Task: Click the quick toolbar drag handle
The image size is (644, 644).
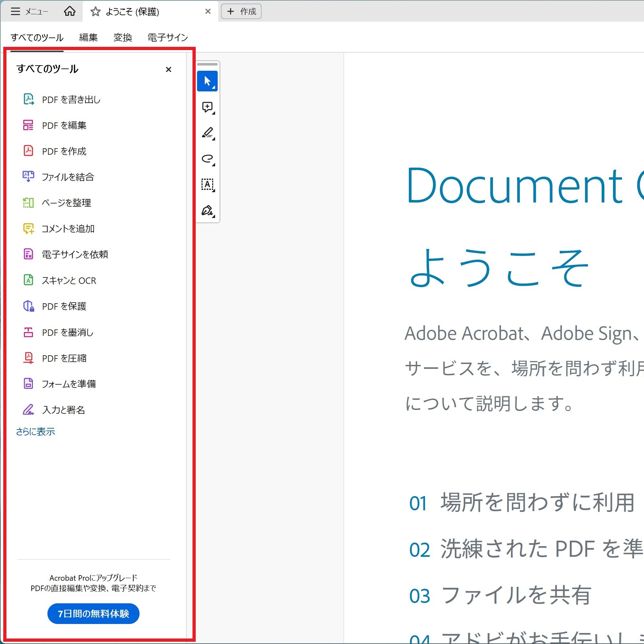Action: [x=207, y=64]
